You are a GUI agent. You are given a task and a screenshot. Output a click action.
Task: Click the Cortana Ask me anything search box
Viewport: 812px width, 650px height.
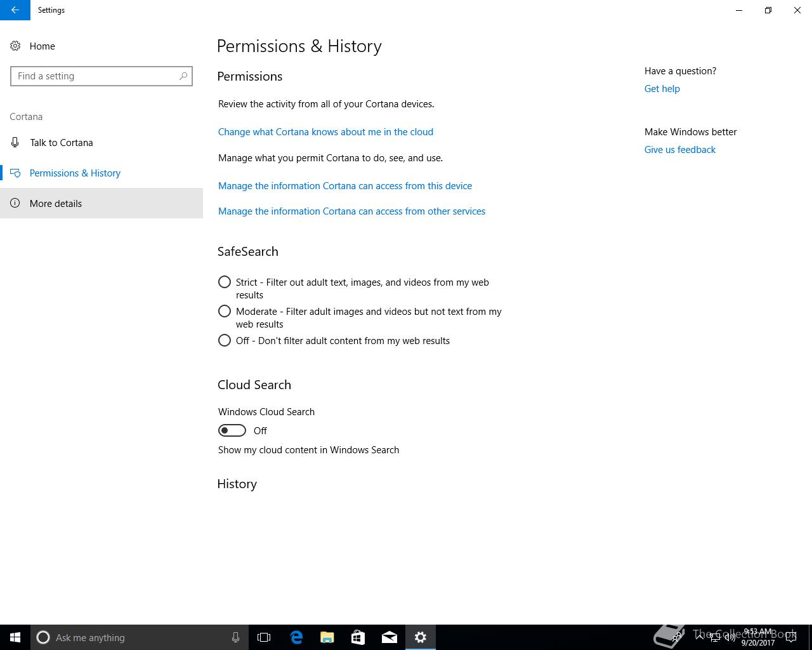(x=140, y=637)
